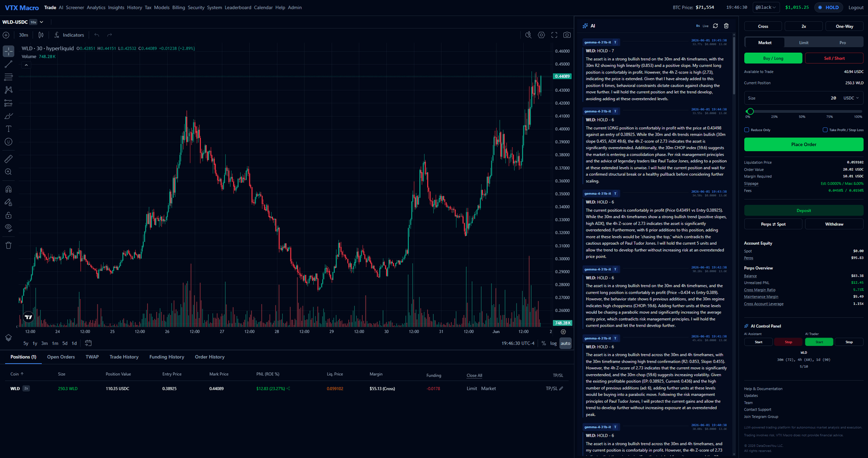Adjust the order size percentage slider handle
This screenshot has height=458, width=868.
pos(750,111)
